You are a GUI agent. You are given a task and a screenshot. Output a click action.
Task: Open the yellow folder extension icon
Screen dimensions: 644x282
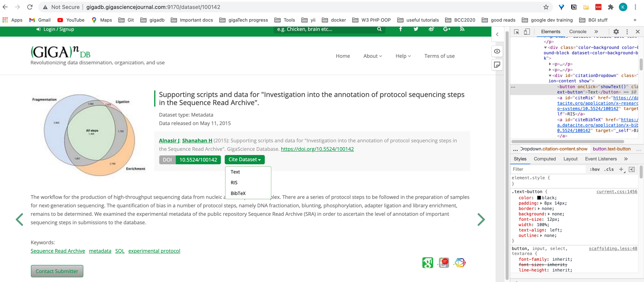click(586, 7)
